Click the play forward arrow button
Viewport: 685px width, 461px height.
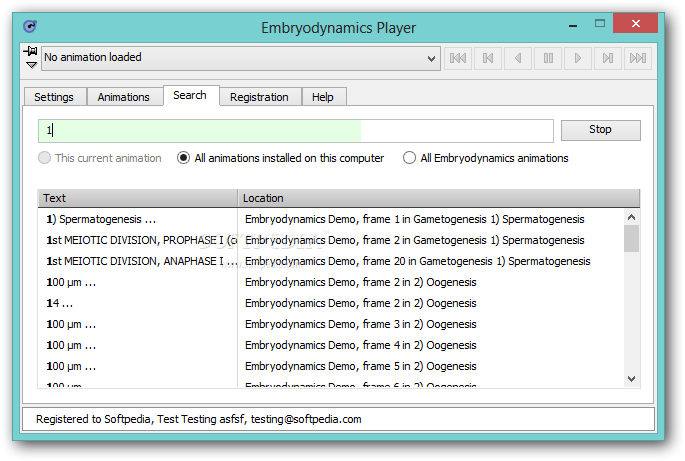pos(578,58)
